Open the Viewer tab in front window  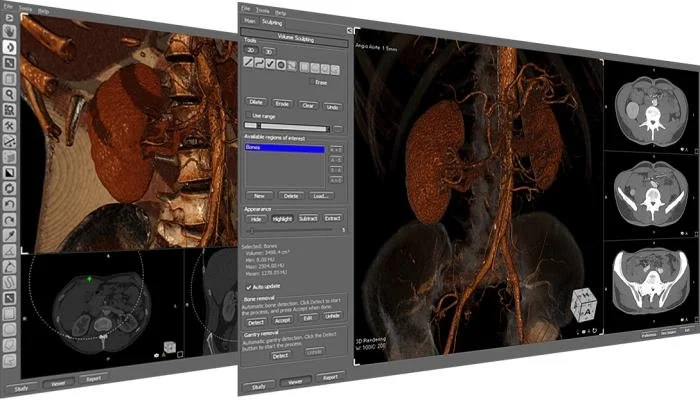tap(295, 382)
